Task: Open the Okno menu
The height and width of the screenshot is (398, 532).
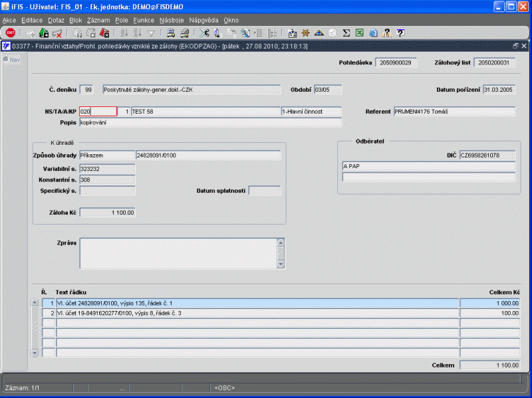Action: click(231, 21)
